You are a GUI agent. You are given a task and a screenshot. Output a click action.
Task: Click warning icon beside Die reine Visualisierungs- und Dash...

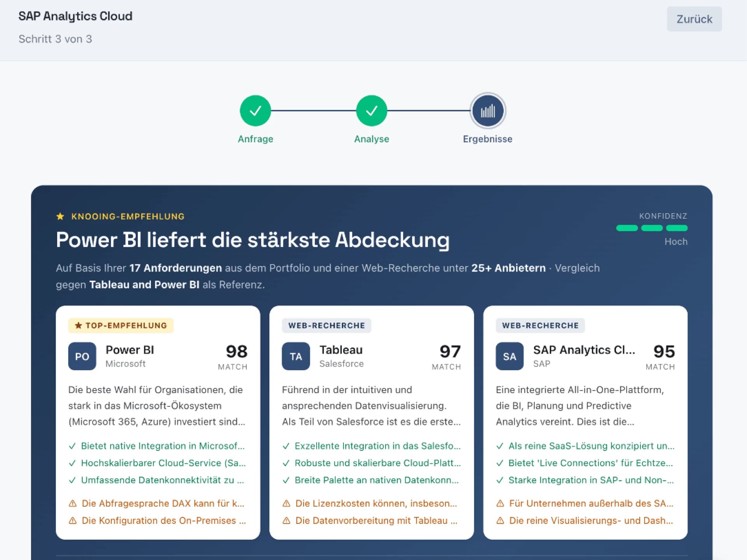click(x=500, y=520)
